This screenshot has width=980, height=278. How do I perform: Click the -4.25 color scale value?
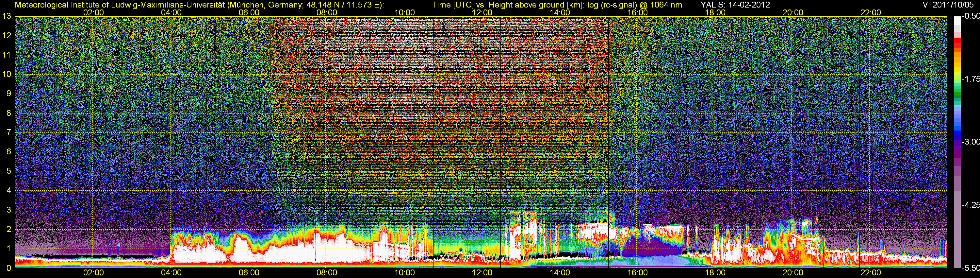point(971,205)
